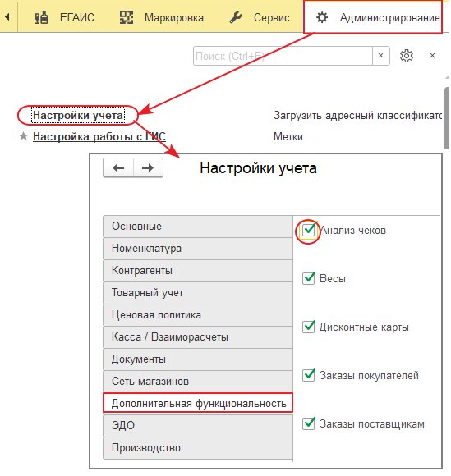The image size is (451, 476).
Task: Open the Настройки учета link
Action: 78,115
